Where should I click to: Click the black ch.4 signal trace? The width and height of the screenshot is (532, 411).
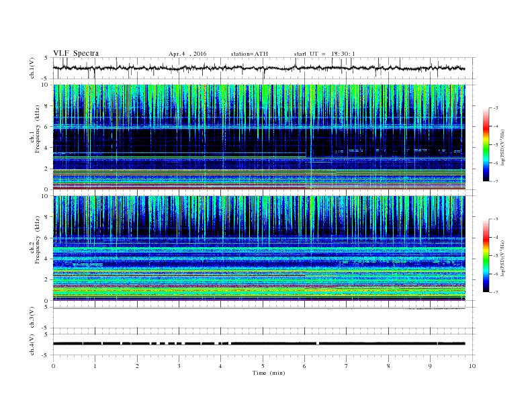pos(259,344)
